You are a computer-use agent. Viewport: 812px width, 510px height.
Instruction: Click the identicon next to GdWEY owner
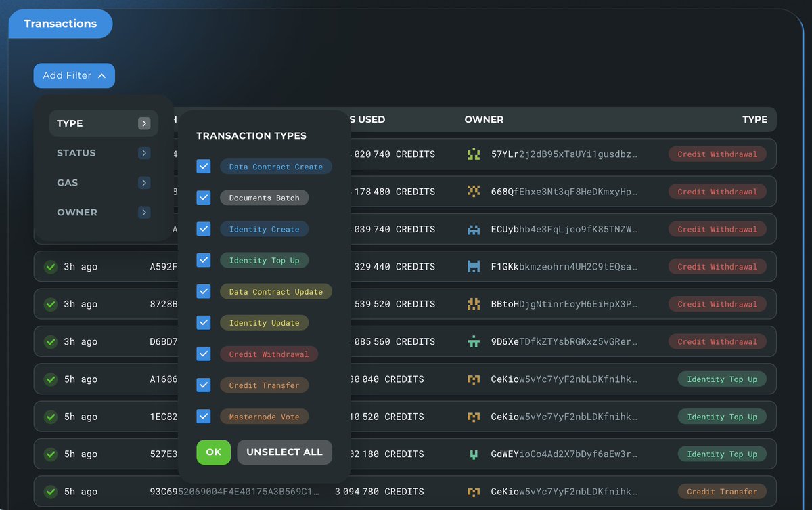pos(474,454)
